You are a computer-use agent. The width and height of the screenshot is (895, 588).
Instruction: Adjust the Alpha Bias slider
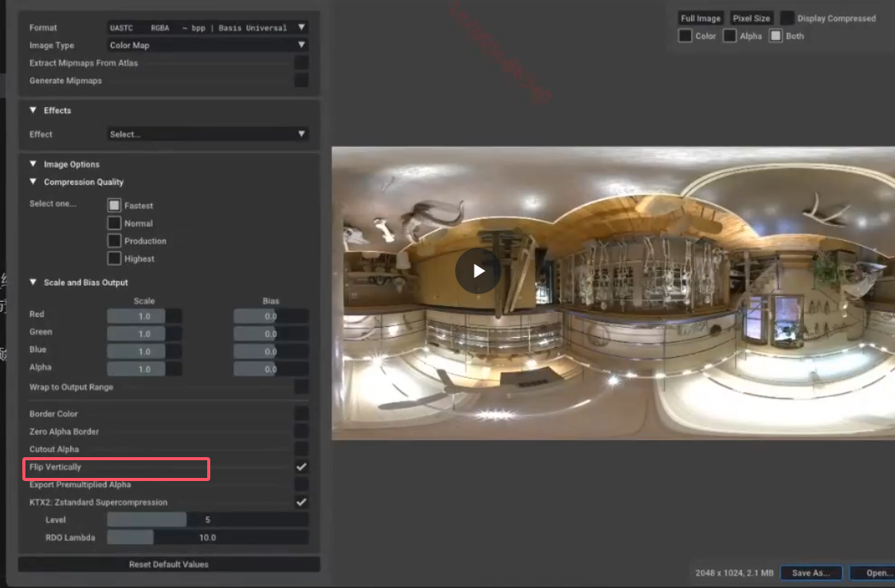[271, 369]
